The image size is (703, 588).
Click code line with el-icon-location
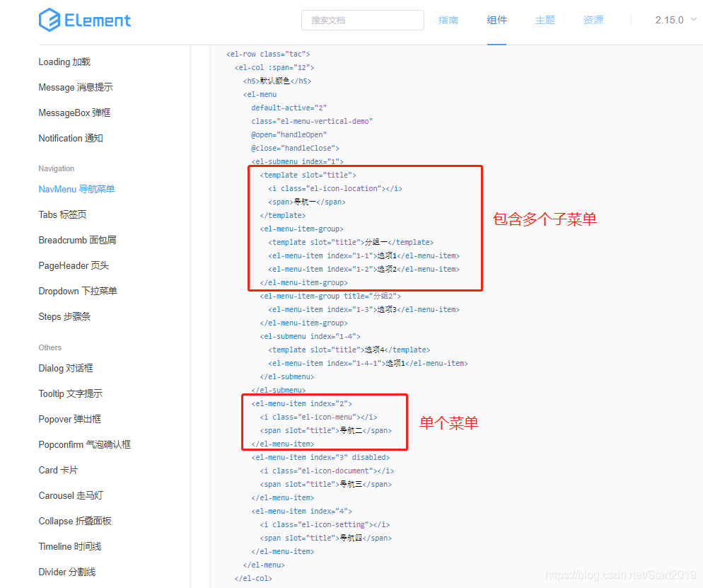click(x=335, y=189)
